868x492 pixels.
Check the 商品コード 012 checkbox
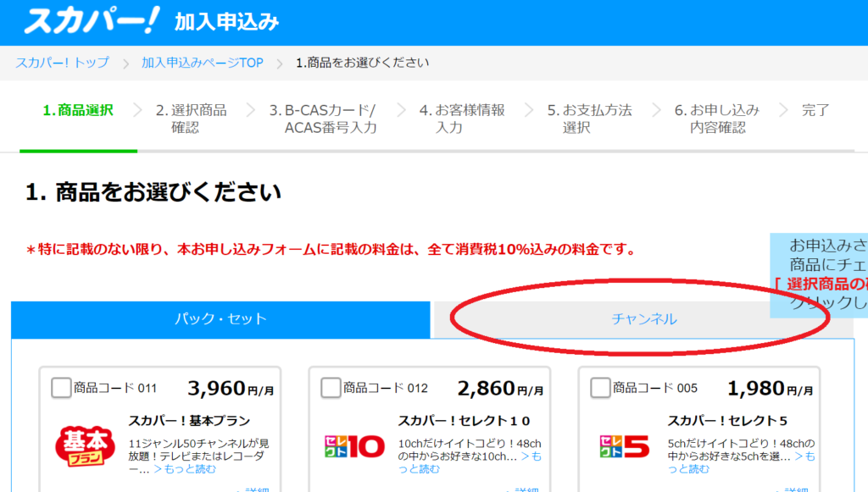pos(331,388)
